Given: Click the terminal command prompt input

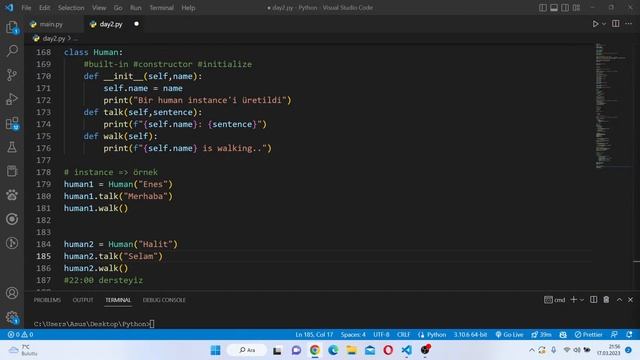Looking at the screenshot, I should coord(152,324).
